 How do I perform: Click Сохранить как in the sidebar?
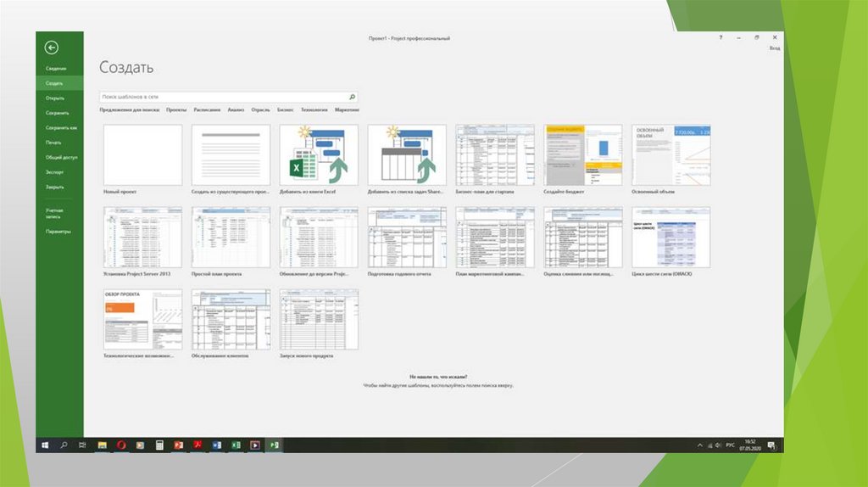click(x=61, y=128)
